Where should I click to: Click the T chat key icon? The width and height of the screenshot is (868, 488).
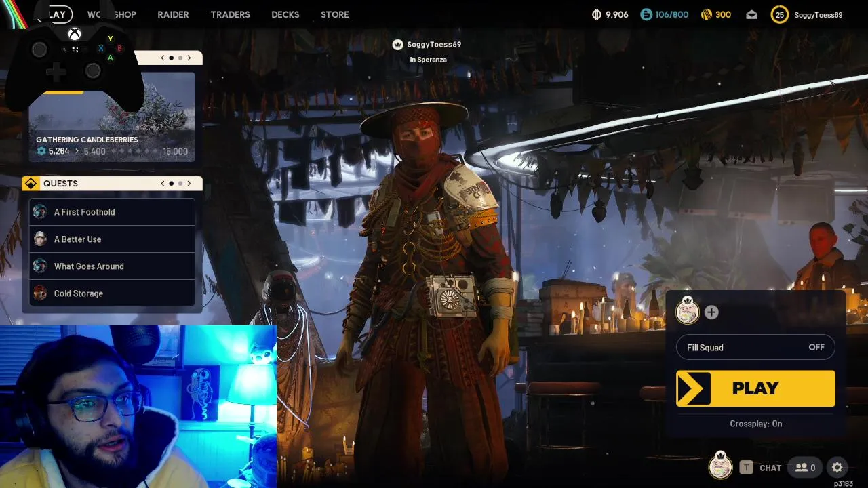click(x=746, y=468)
